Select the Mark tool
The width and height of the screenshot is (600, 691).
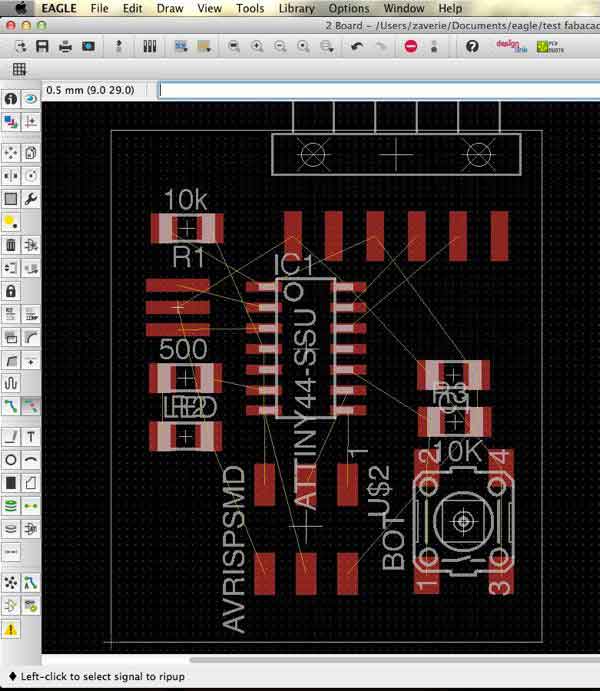point(31,122)
